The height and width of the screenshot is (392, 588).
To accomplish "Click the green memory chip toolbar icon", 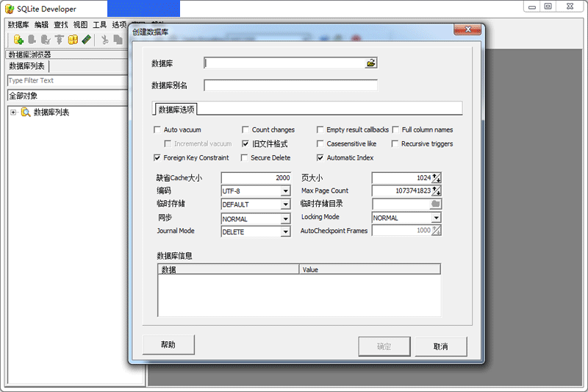I will click(x=86, y=40).
